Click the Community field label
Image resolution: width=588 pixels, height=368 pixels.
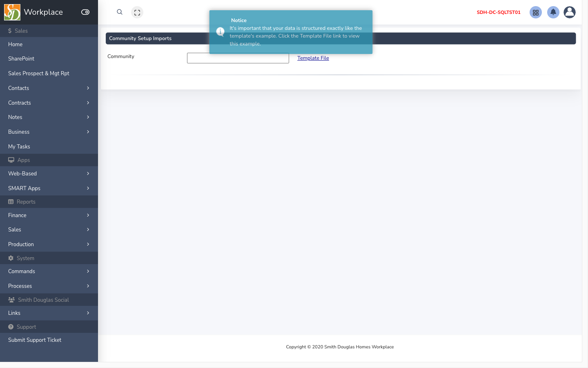click(121, 56)
